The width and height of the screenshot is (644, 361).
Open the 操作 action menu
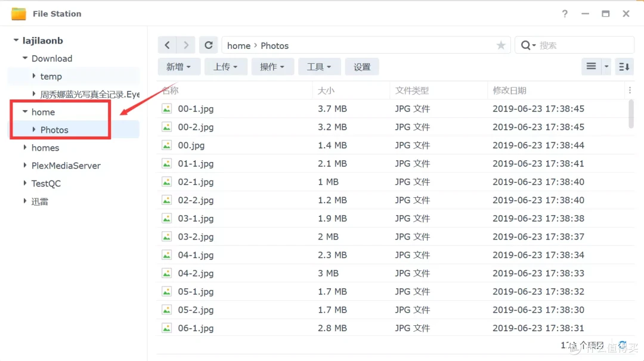click(273, 67)
